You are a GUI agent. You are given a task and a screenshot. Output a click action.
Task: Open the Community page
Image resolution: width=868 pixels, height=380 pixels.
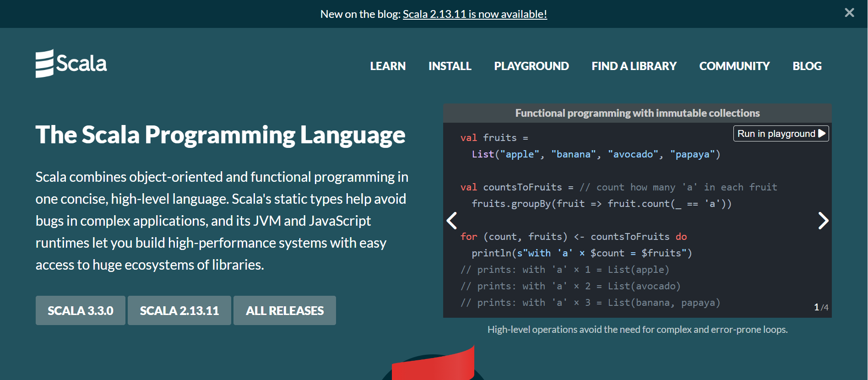734,66
